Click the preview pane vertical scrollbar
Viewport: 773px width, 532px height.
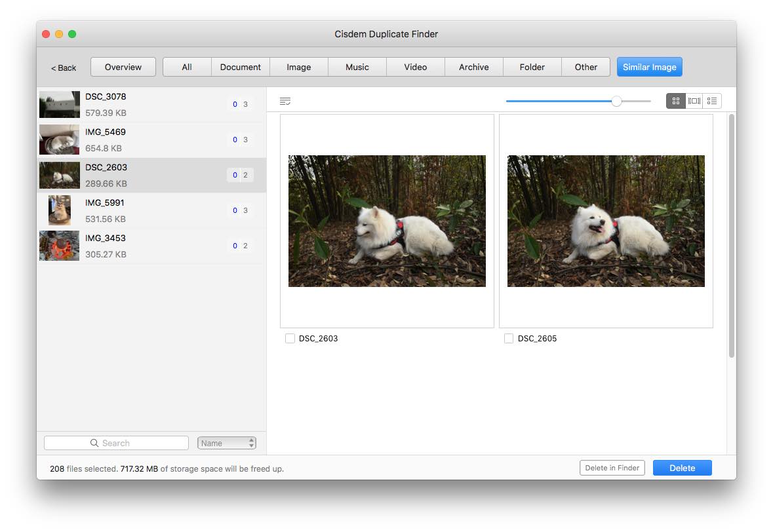tap(732, 235)
